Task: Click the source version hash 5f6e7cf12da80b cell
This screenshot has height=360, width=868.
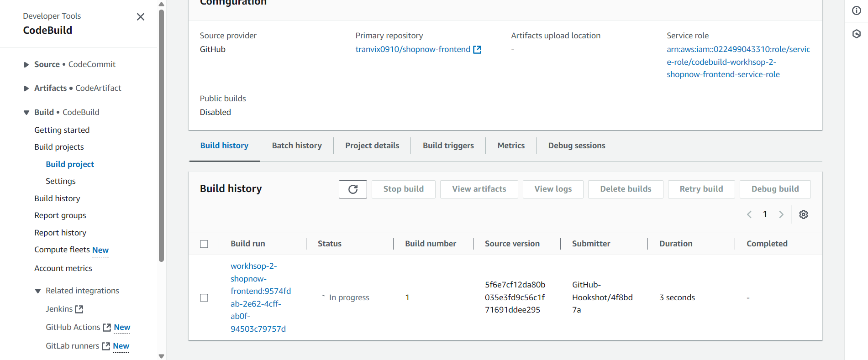Action: 515,297
